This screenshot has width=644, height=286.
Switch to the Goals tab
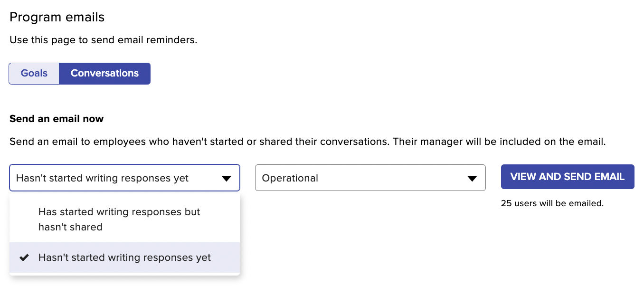pyautogui.click(x=34, y=73)
